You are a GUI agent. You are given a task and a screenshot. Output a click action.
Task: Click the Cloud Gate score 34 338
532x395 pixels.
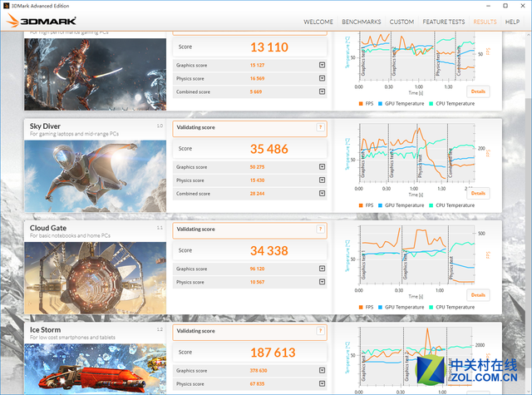coord(269,251)
